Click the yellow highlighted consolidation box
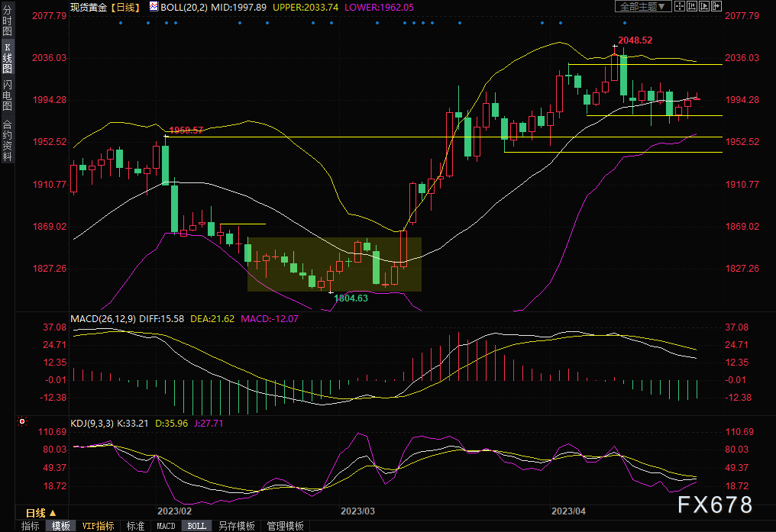 (x=334, y=264)
